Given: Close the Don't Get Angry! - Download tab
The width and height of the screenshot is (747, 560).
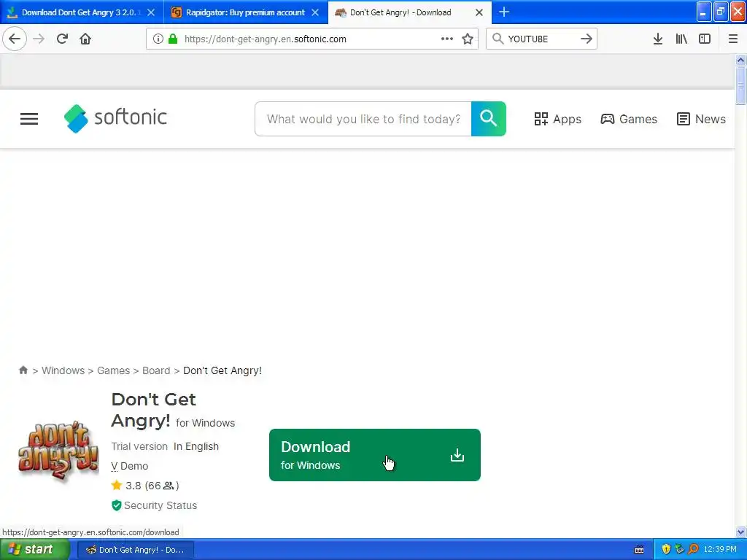Looking at the screenshot, I should click(x=479, y=12).
